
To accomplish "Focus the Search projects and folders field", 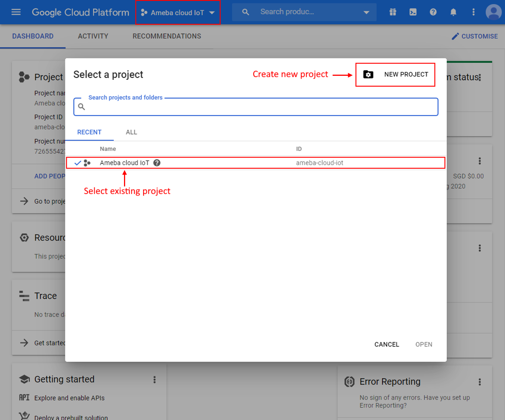I will (x=256, y=107).
